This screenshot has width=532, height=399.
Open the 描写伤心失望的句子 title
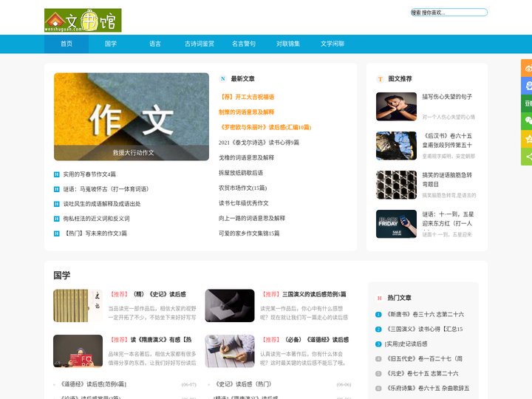[447, 97]
